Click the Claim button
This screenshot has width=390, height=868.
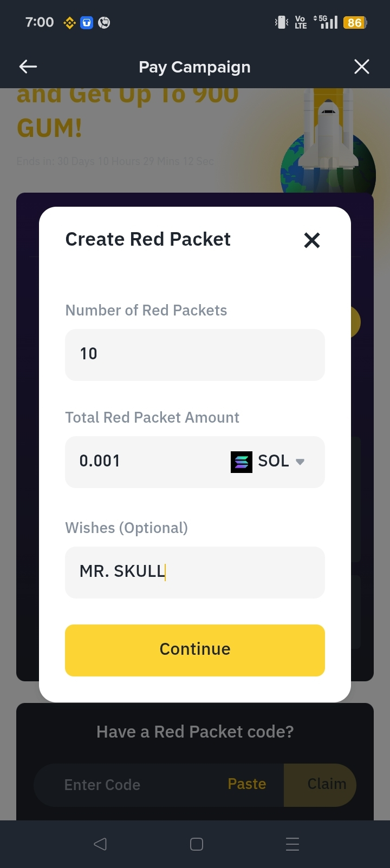point(320,785)
